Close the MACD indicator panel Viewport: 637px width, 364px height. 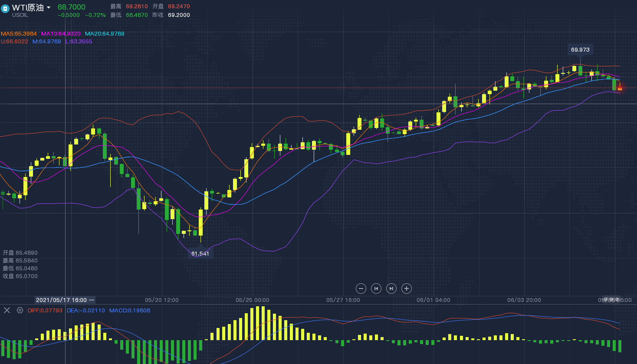(x=7, y=310)
